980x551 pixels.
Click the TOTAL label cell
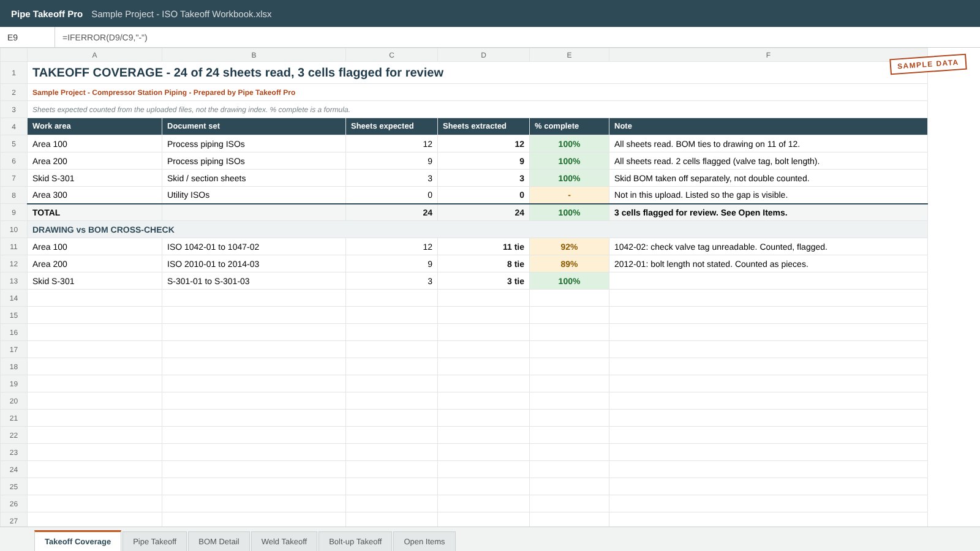coord(94,212)
